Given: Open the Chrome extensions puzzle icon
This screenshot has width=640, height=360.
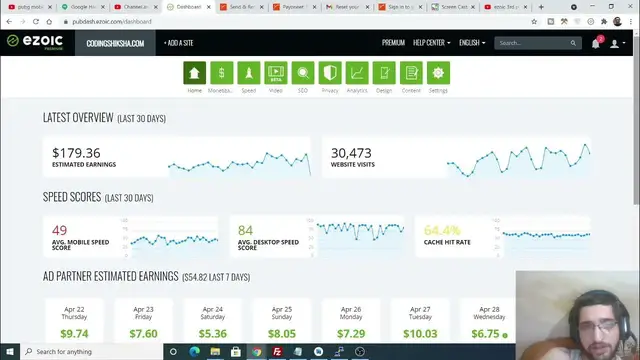Looking at the screenshot, I should (604, 22).
